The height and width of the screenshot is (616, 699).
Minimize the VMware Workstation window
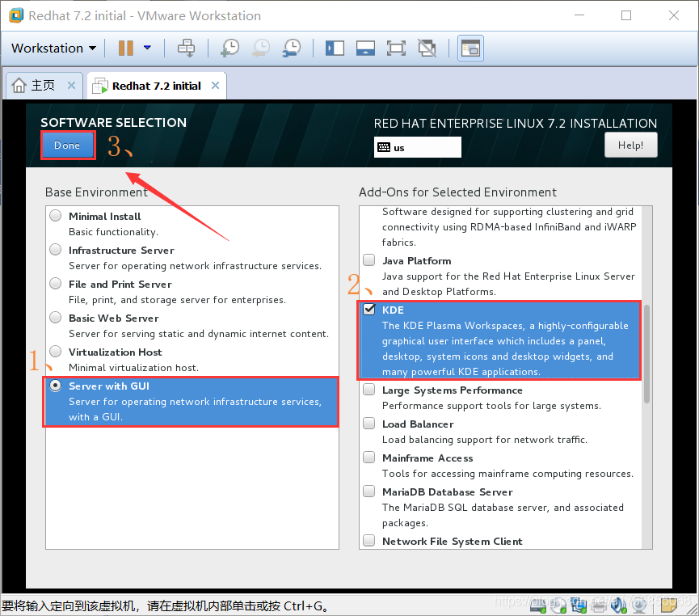click(579, 15)
